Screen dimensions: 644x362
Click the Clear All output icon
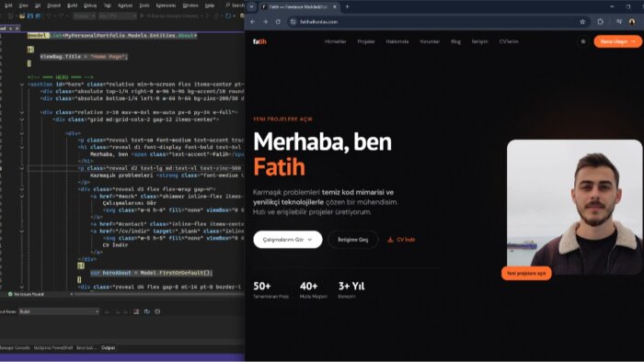coord(136,311)
